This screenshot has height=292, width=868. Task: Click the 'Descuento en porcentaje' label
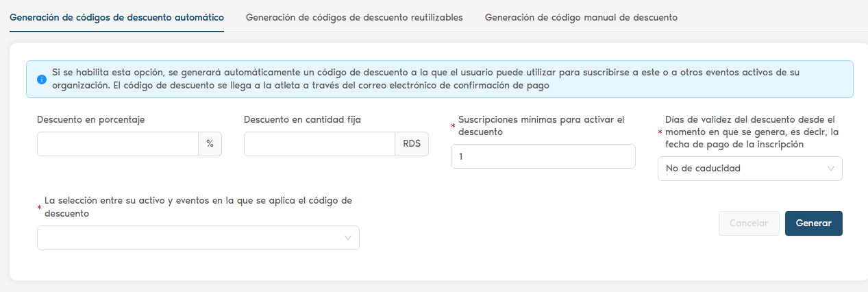coord(90,119)
